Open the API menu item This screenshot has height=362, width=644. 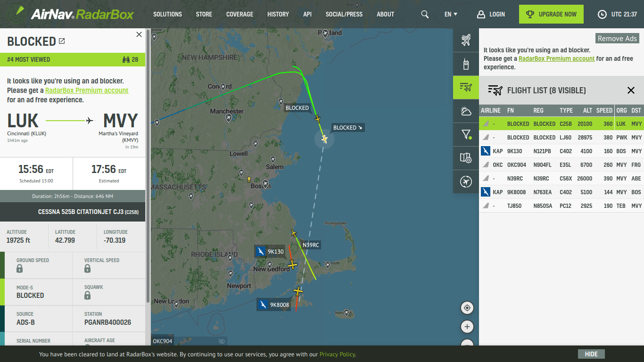(x=307, y=14)
